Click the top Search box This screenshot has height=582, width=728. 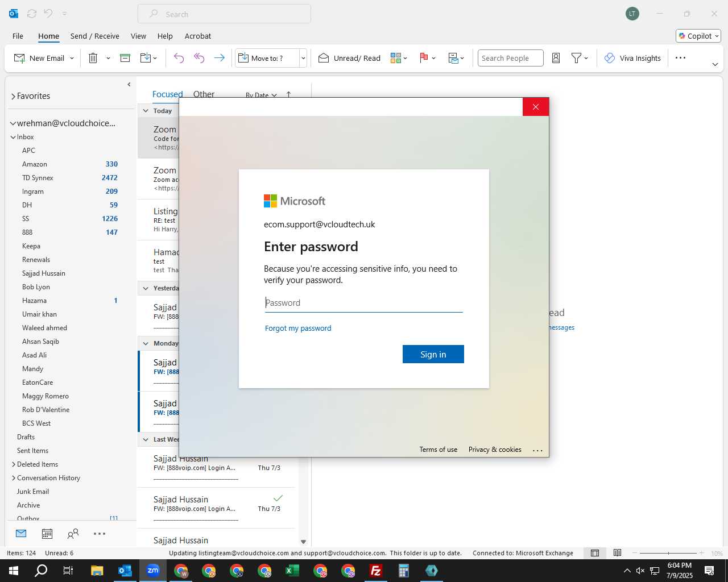pos(224,14)
